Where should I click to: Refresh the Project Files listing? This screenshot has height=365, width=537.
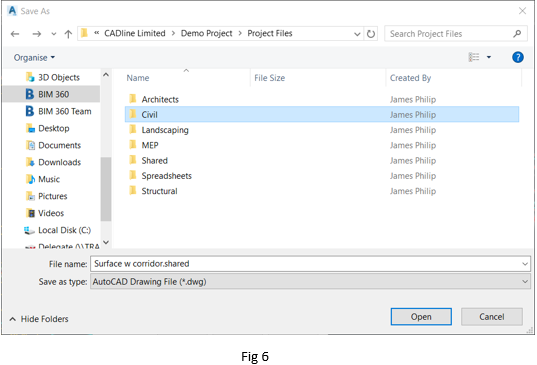click(x=371, y=34)
